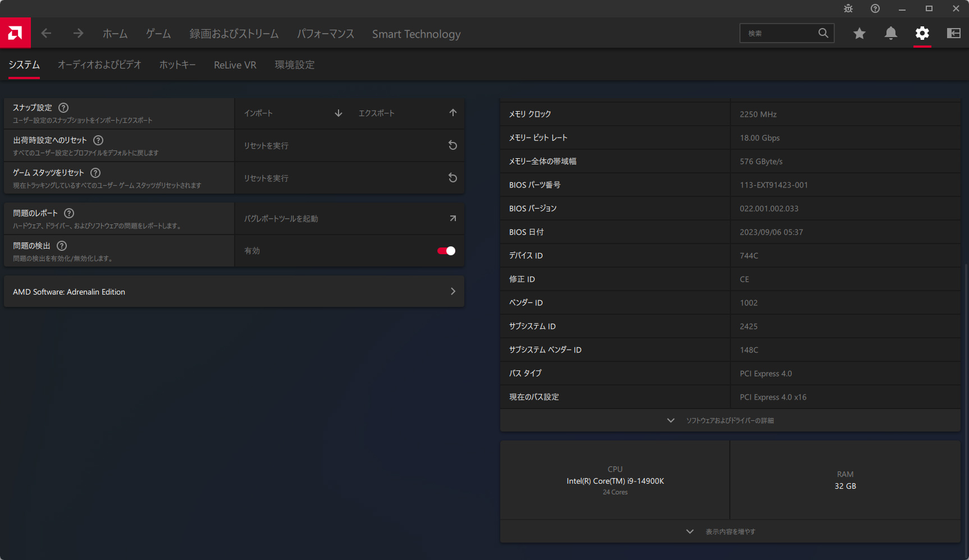
Task: Click BIOS date 2023/09/06 05:37
Action: (771, 232)
